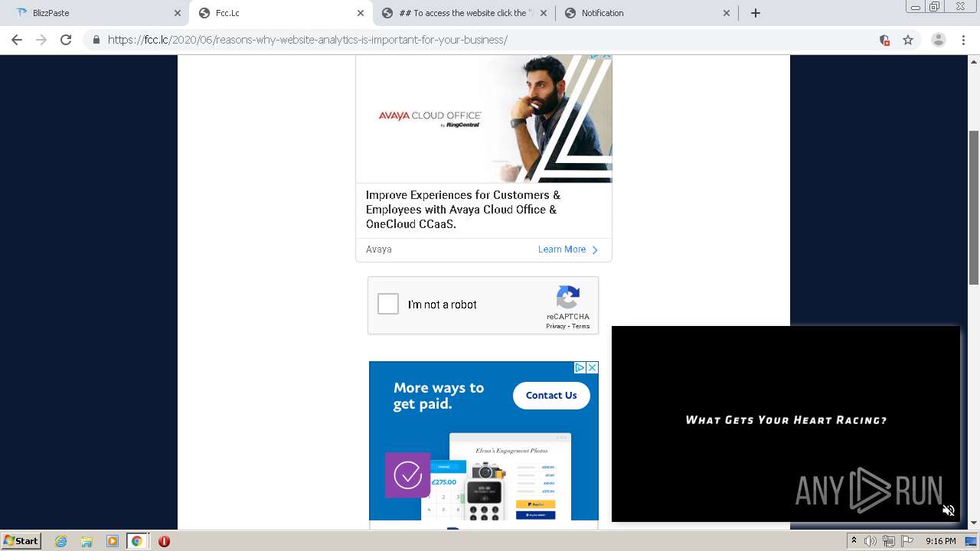Close the Notification tab
This screenshot has width=980, height=551.
tap(727, 13)
